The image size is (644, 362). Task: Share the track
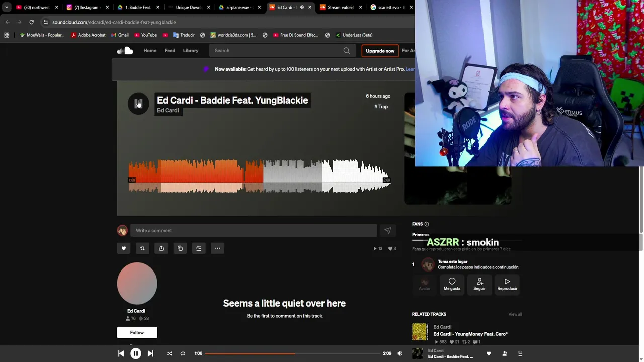(x=161, y=248)
